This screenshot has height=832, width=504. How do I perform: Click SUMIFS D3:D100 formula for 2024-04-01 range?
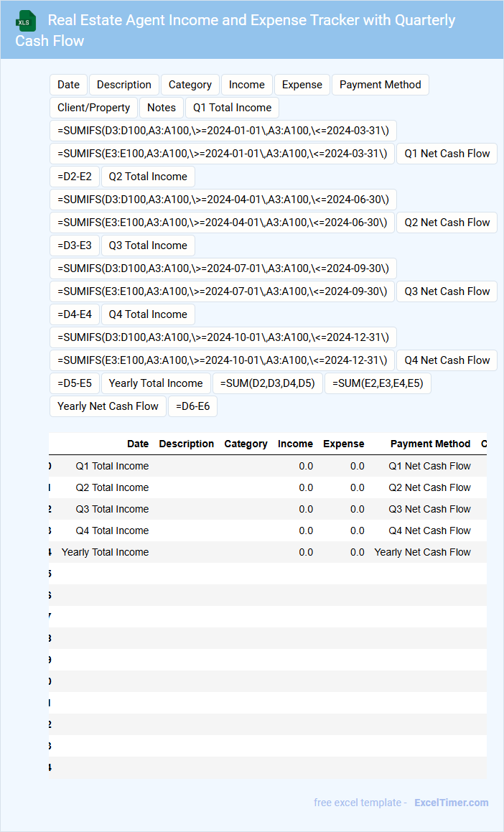(223, 200)
